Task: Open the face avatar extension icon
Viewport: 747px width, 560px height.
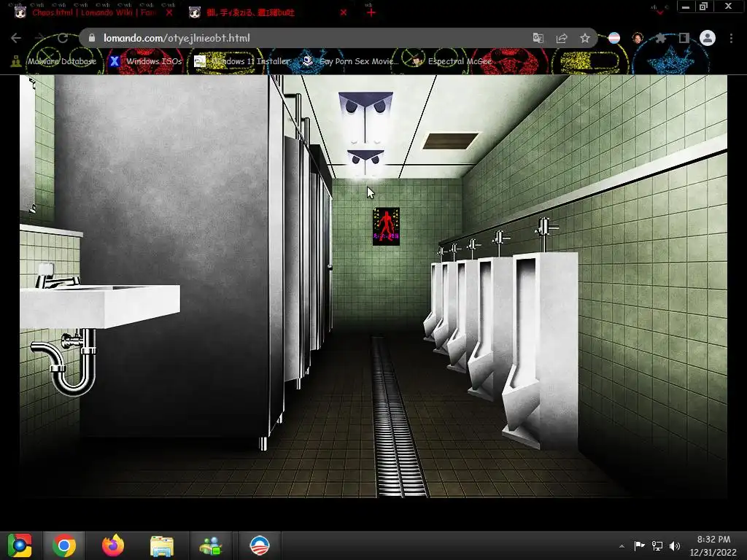Action: [x=638, y=38]
